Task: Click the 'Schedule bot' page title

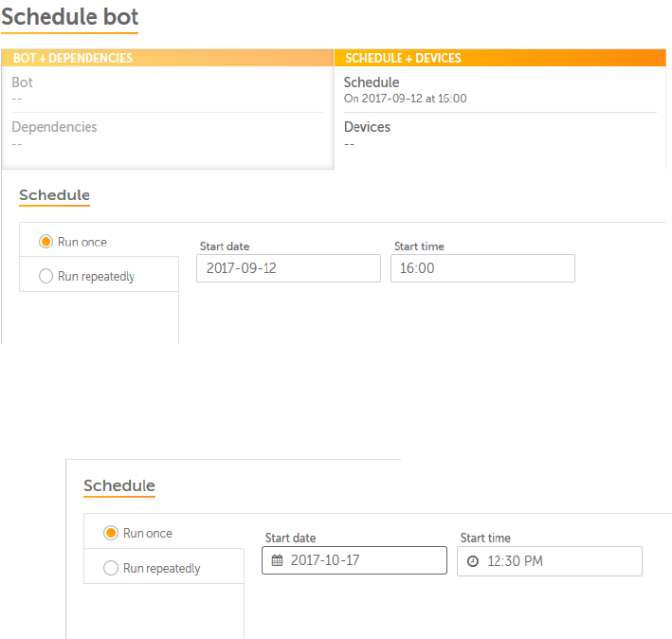Action: tap(70, 17)
